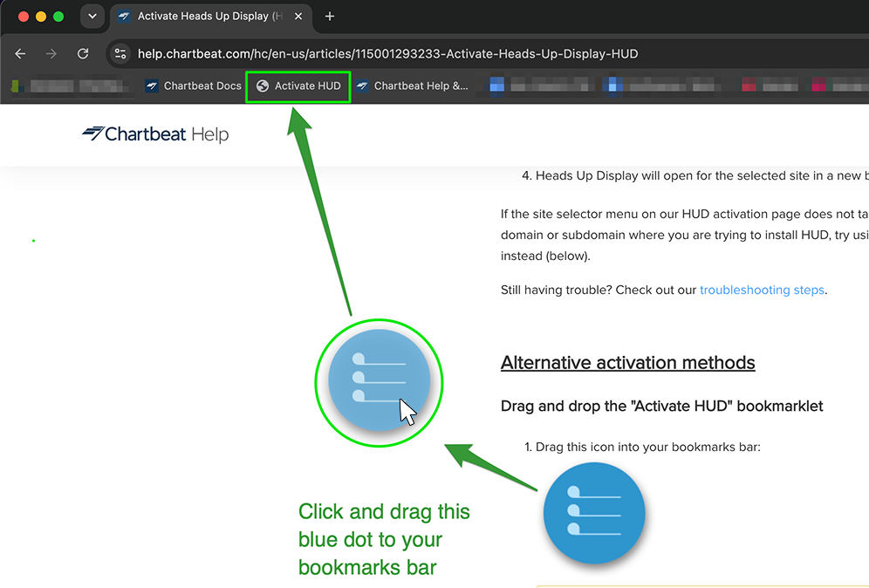Viewport: 869px width, 588px height.
Task: Click the globe icon on Activate HUD bookmark
Action: tap(263, 85)
